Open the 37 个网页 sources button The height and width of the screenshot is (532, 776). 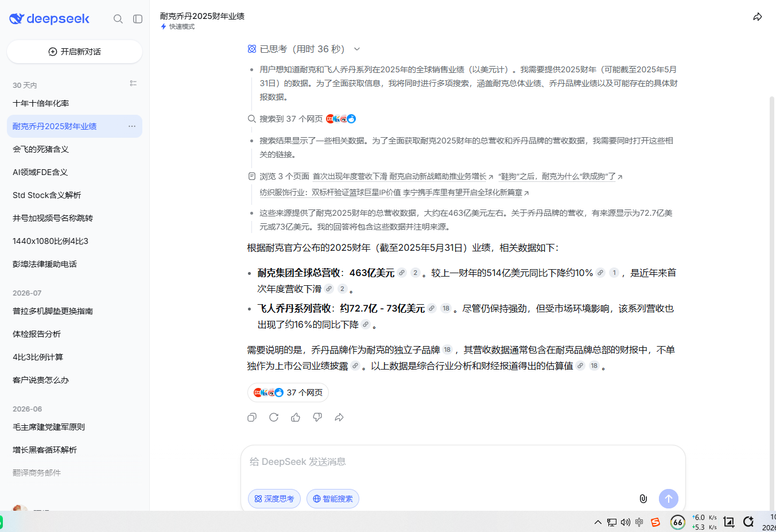coord(288,393)
